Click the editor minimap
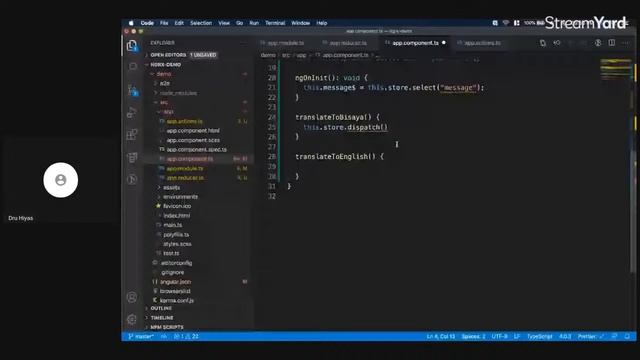Image resolution: width=640 pixels, height=360 pixels. tap(617, 69)
